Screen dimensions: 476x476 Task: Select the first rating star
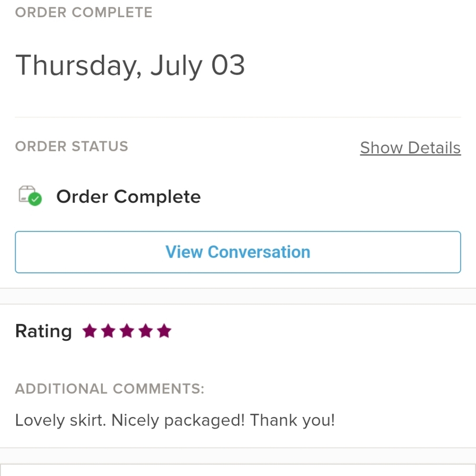[90, 331]
